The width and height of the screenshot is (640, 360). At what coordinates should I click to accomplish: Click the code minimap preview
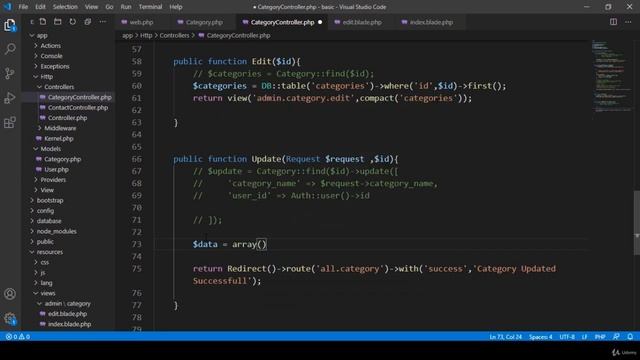tap(611, 76)
